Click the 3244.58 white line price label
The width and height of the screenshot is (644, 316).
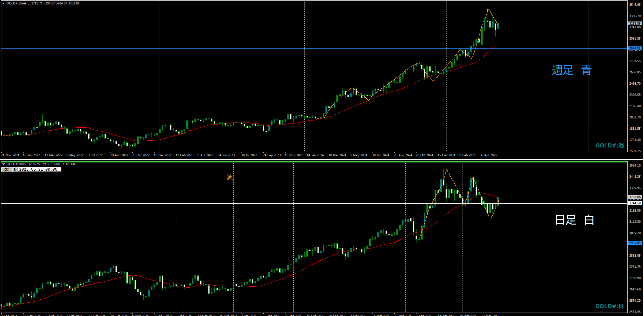pos(635,203)
